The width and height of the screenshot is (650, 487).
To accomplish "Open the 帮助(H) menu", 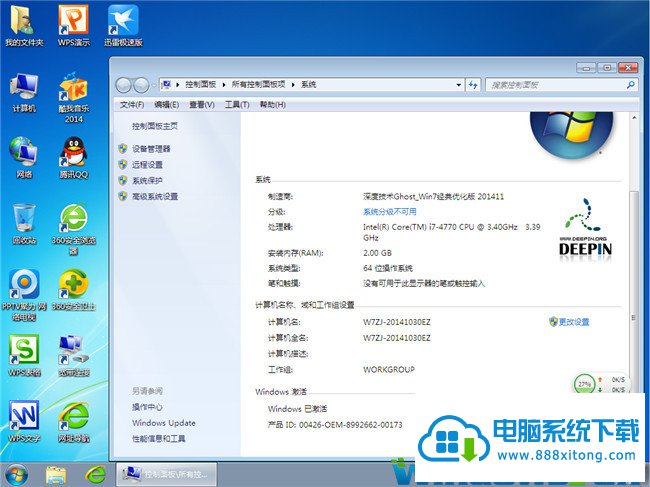I will pyautogui.click(x=273, y=105).
